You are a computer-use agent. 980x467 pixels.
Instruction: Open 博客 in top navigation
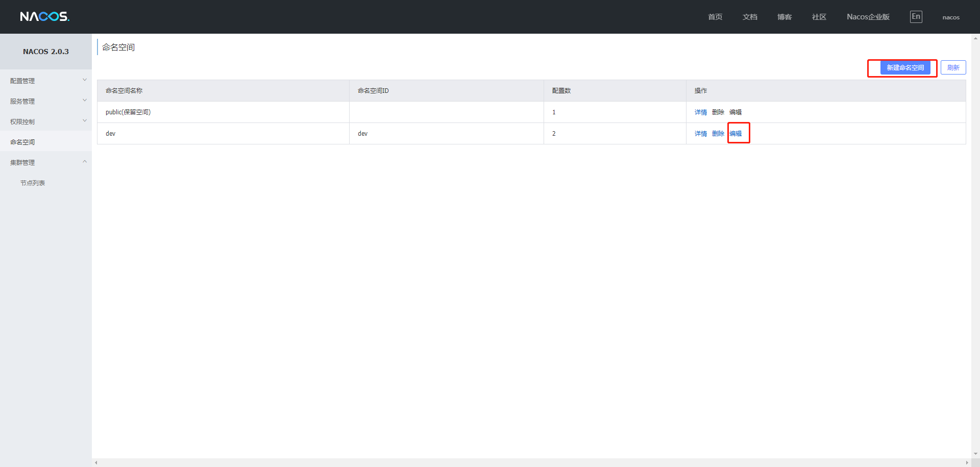[x=785, y=17]
